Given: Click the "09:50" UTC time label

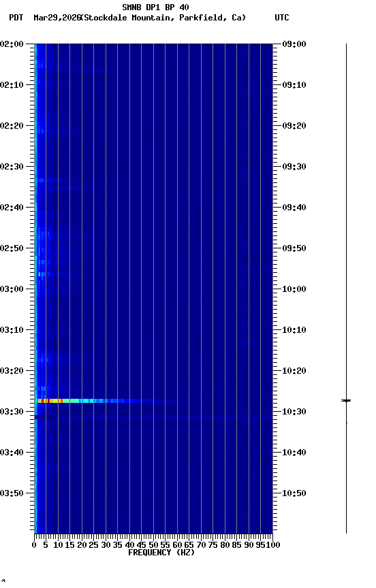Looking at the screenshot, I should point(294,248).
